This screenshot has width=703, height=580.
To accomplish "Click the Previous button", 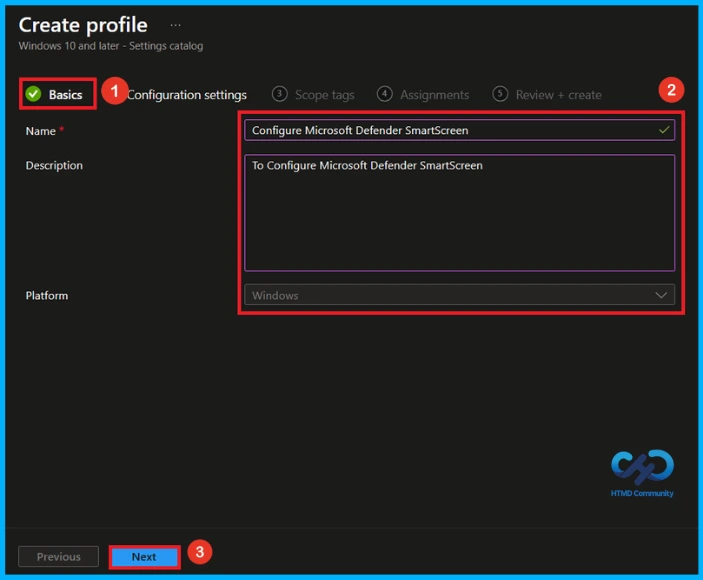I will click(58, 557).
